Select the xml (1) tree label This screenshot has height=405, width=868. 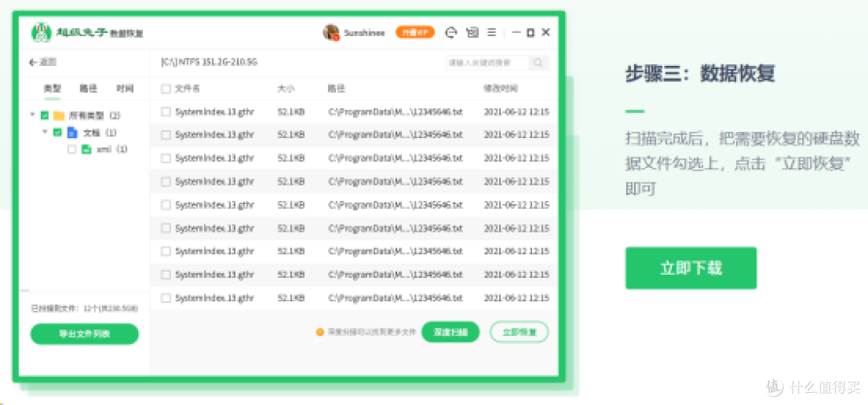113,149
